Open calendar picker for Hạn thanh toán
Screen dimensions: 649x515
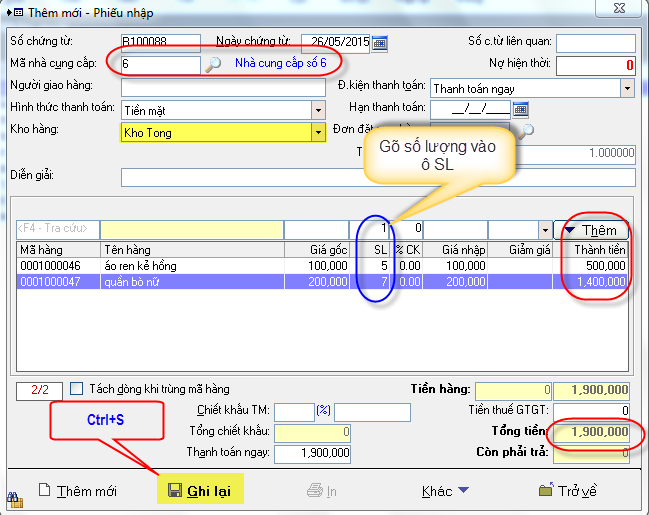pyautogui.click(x=520, y=109)
